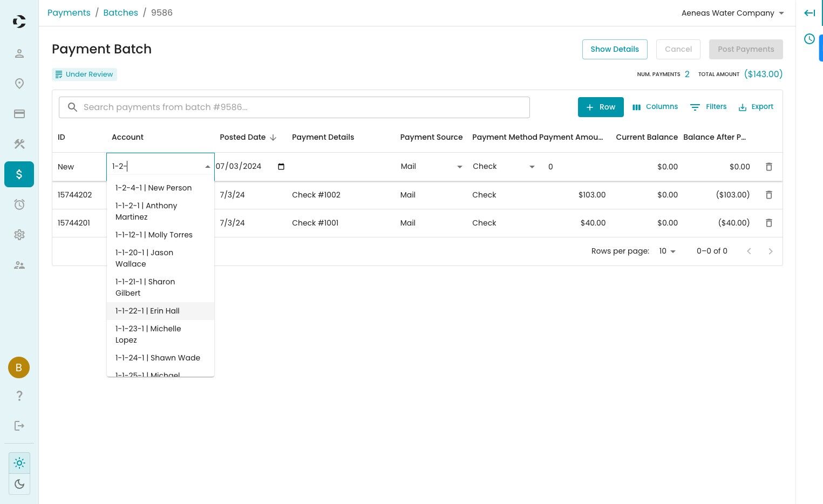Add a new Row button

point(601,107)
